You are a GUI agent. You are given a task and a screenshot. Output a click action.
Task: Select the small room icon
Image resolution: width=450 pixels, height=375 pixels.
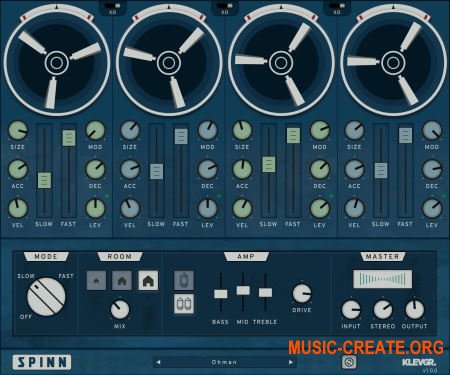point(96,281)
